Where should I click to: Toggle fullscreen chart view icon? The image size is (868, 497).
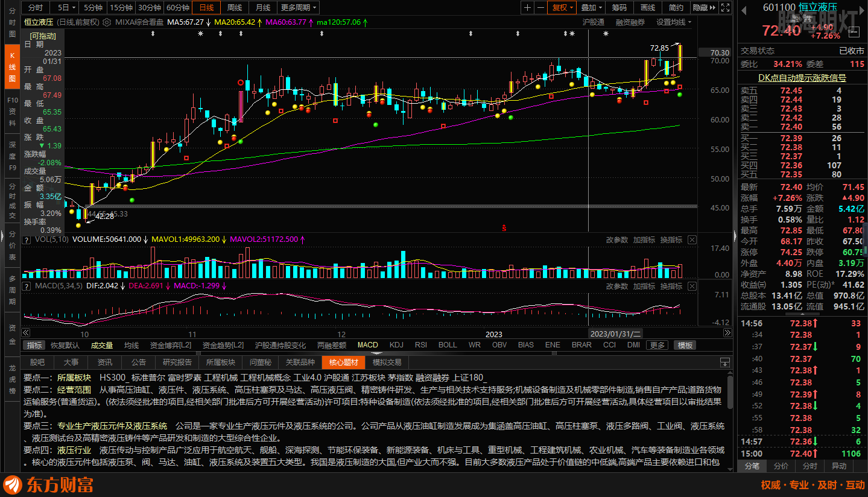coord(726,8)
